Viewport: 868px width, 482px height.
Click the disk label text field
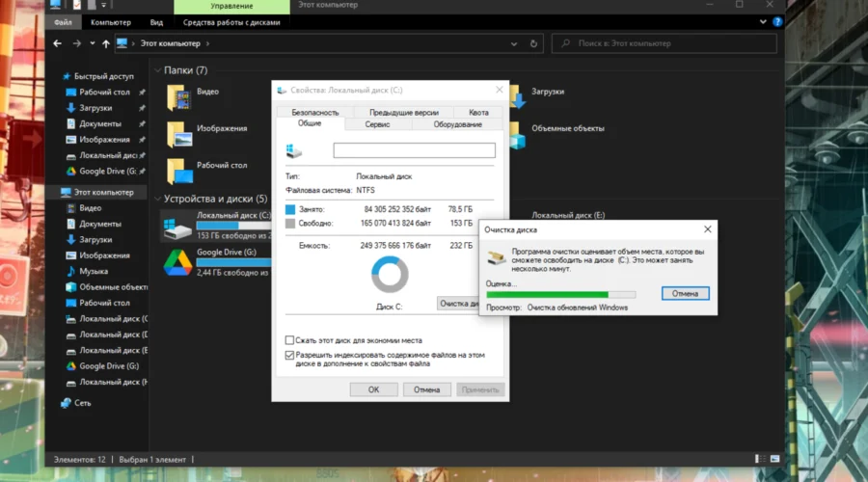pyautogui.click(x=414, y=150)
